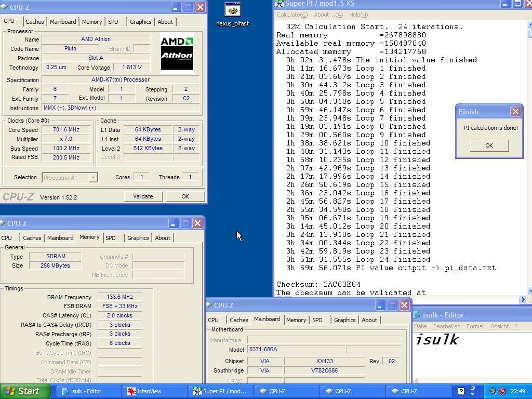Open the hexus_pifast desktop shortcut icon
Screen dimensions: 532x399
click(x=233, y=9)
